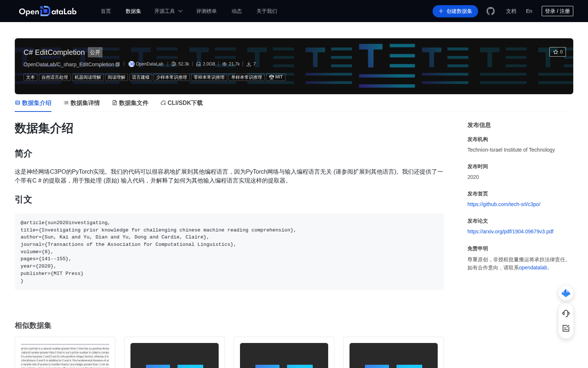Image resolution: width=588 pixels, height=368 pixels.
Task: Go to 首页 in navigation
Action: 106,11
